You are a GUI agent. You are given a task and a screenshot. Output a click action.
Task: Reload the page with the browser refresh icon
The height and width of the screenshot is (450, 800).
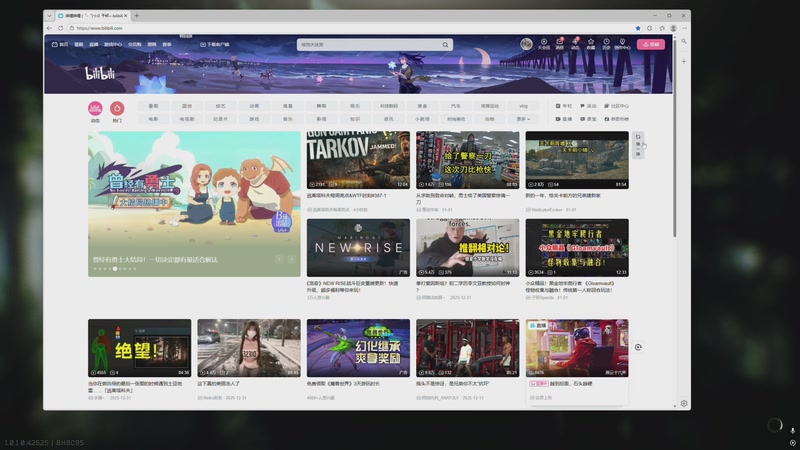pos(60,28)
